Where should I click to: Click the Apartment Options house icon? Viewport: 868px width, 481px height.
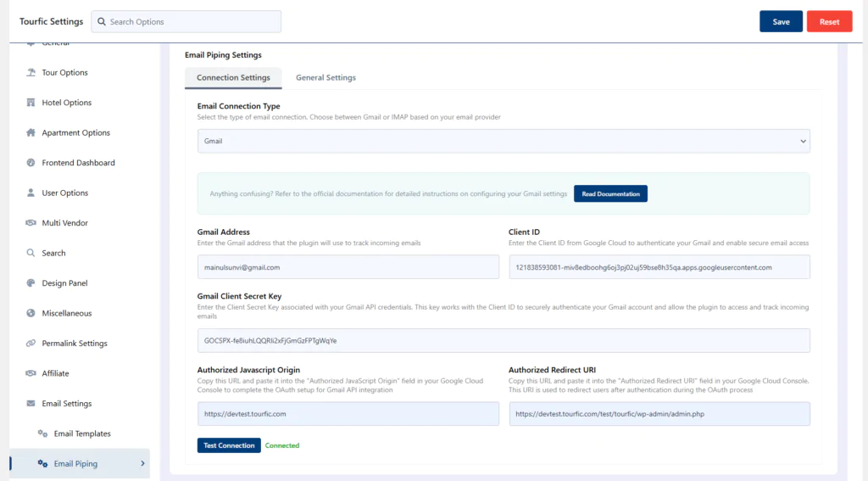coord(31,132)
